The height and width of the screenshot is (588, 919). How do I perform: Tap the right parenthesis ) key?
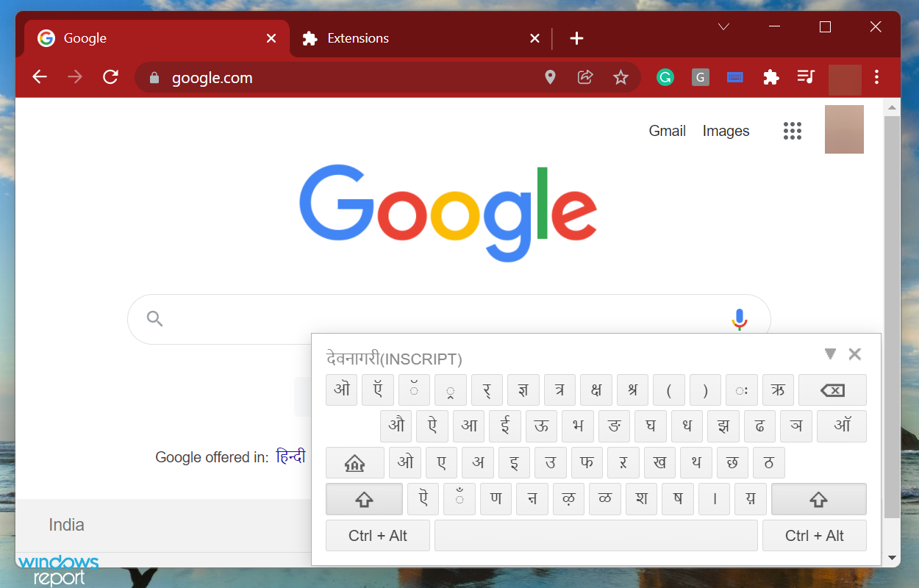(x=706, y=390)
